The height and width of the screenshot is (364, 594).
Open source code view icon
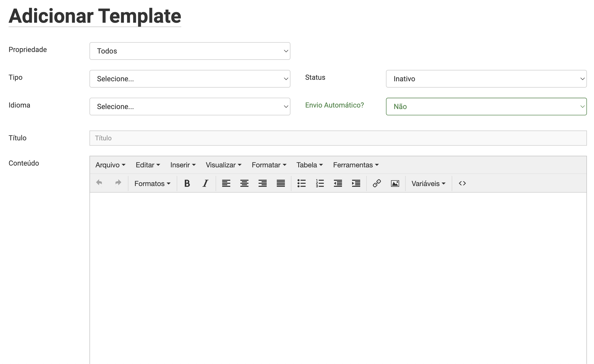tap(462, 183)
